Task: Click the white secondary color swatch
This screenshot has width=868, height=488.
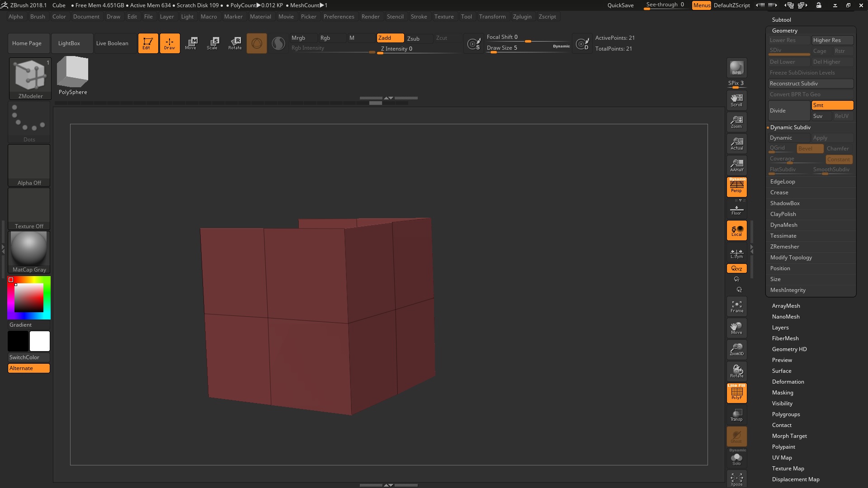Action: tap(40, 341)
